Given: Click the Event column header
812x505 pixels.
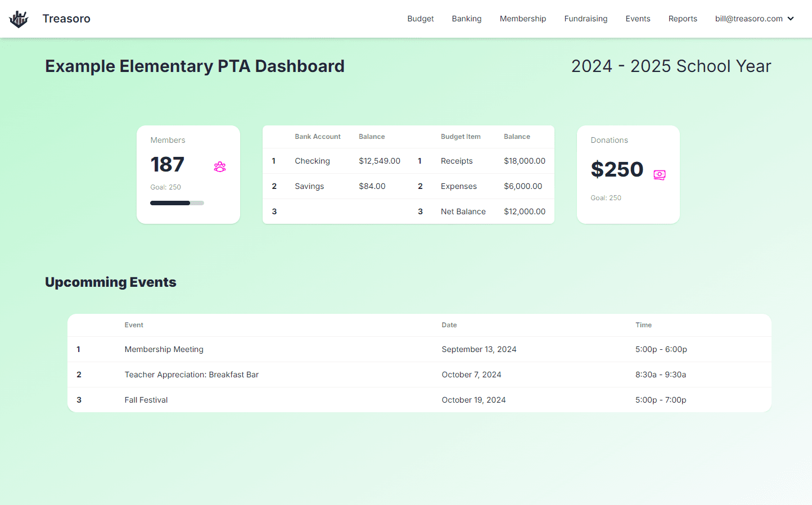Looking at the screenshot, I should point(134,325).
